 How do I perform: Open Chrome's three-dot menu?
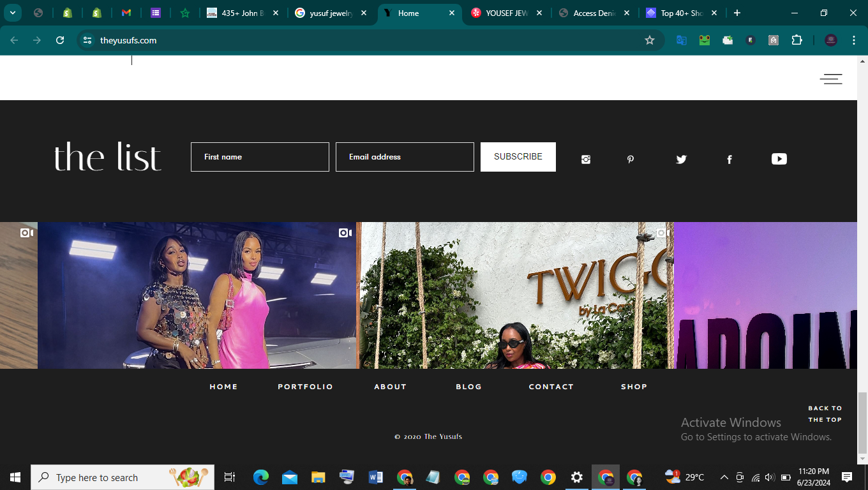pos(854,40)
